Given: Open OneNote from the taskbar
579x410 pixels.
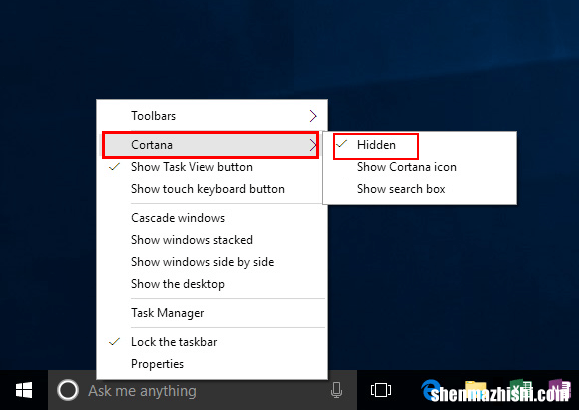Looking at the screenshot, I should coord(560,389).
